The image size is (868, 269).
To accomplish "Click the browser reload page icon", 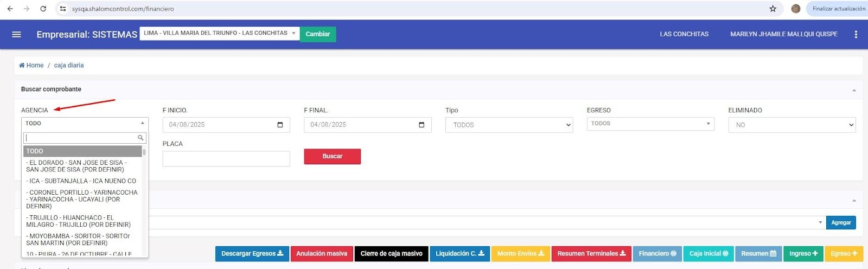I will (43, 9).
